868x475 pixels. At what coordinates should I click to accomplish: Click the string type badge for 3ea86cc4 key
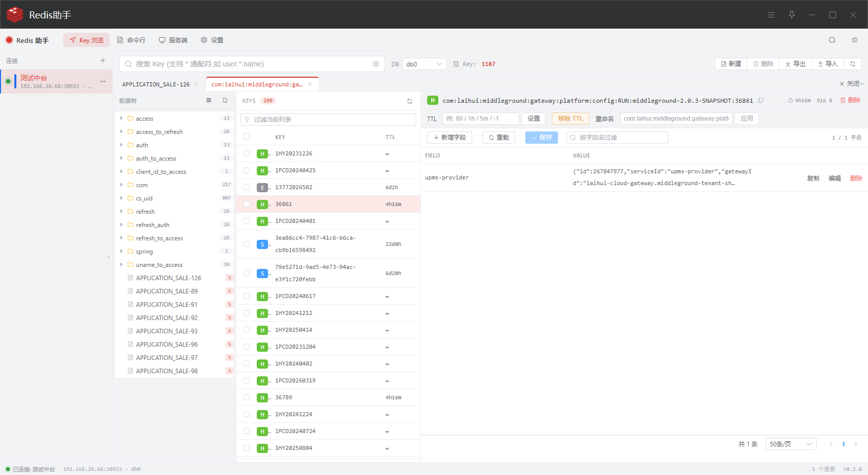pyautogui.click(x=262, y=244)
